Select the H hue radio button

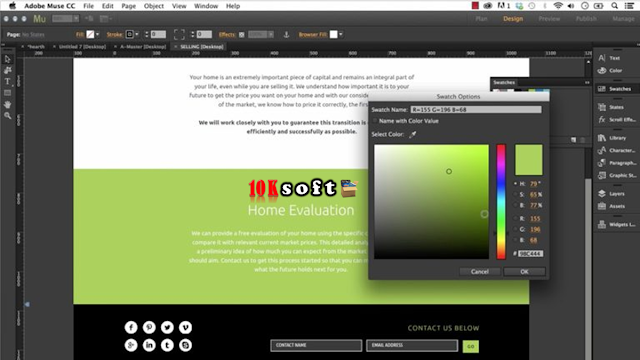click(x=515, y=184)
